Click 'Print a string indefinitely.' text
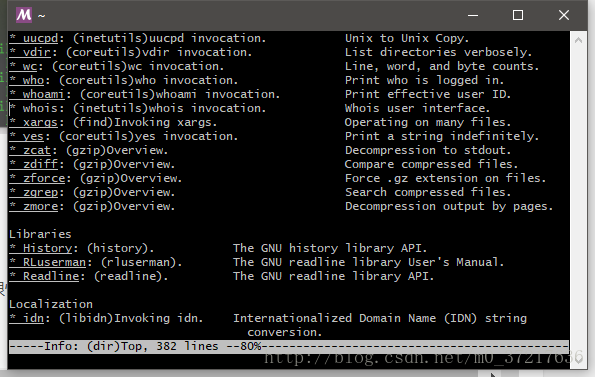The width and height of the screenshot is (595, 377). pyautogui.click(x=442, y=137)
